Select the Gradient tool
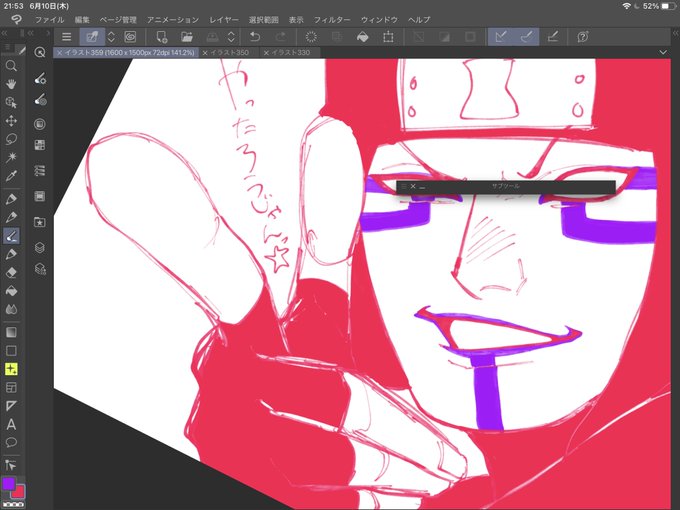 tap(11, 332)
